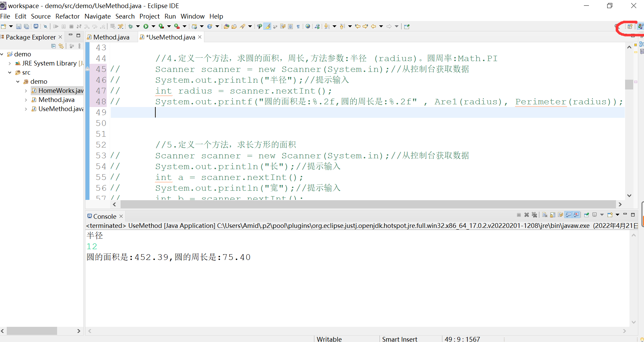Open the Refactor menu
Screen dimensions: 644x342
click(68, 16)
